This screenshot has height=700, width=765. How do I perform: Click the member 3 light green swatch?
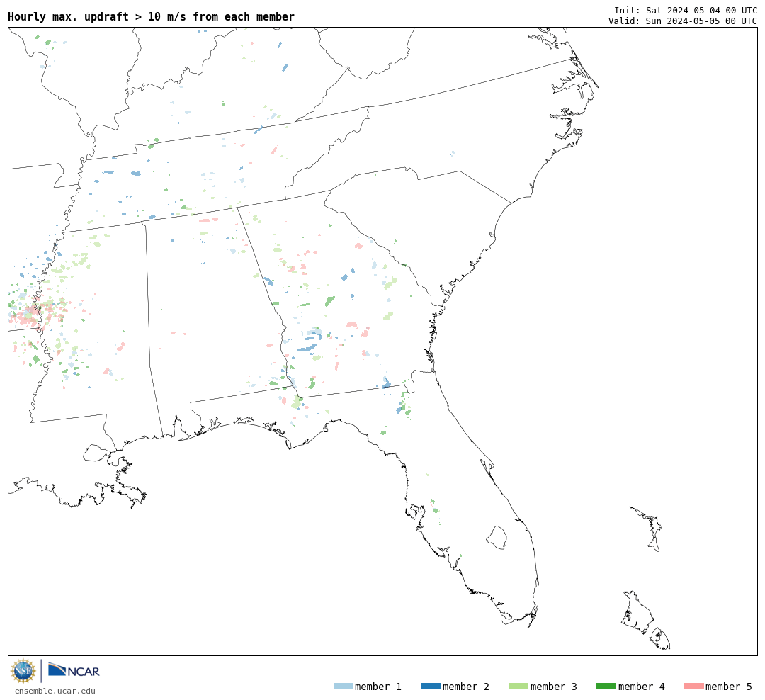coord(518,687)
